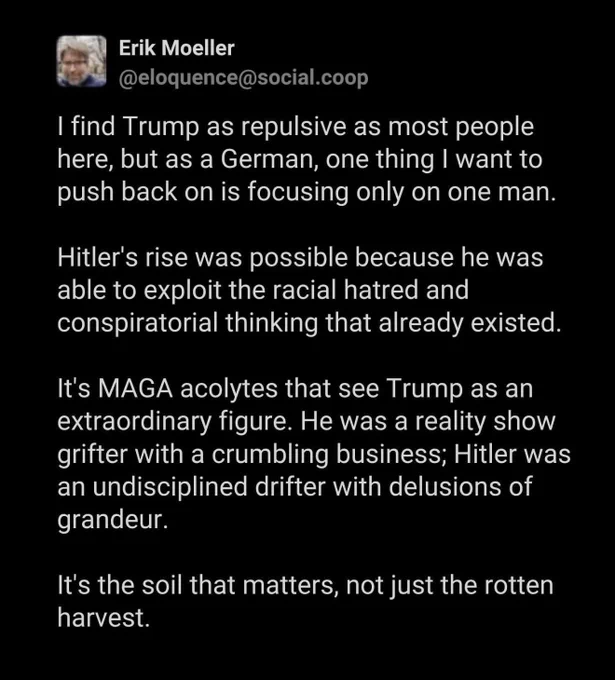615x680 pixels.
Task: Click the line beginning 'conspiratorial thinking'
Action: pyautogui.click(x=309, y=323)
